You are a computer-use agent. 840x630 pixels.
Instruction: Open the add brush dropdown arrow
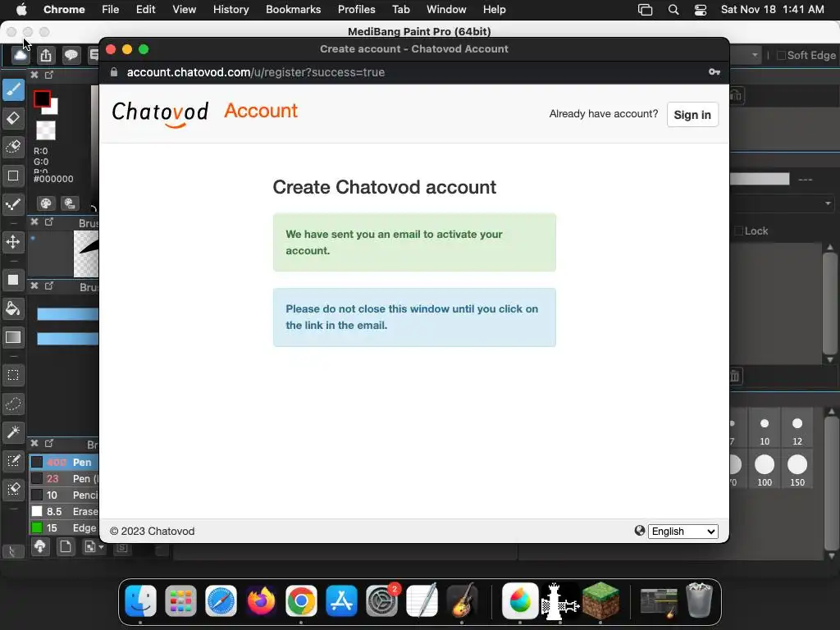point(101,547)
